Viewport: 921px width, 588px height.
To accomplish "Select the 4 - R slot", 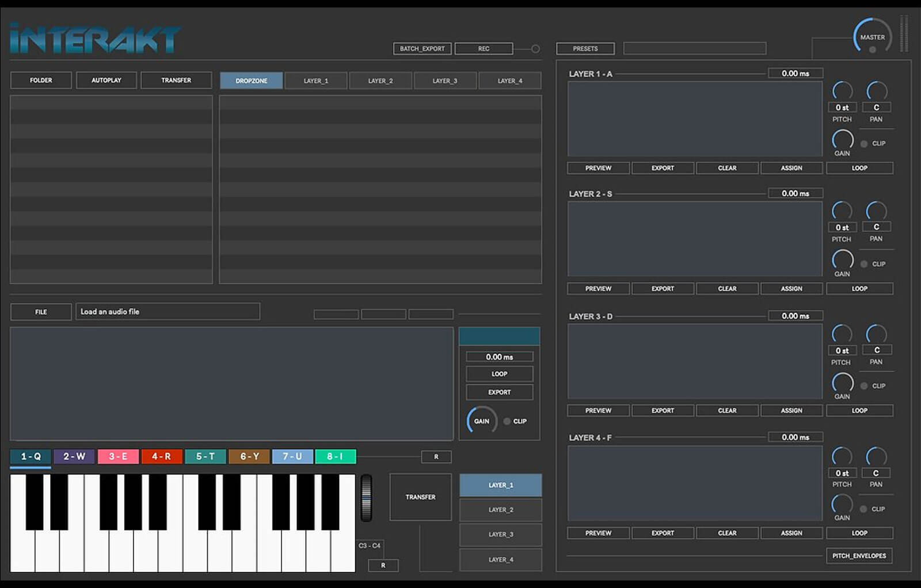I will [162, 456].
